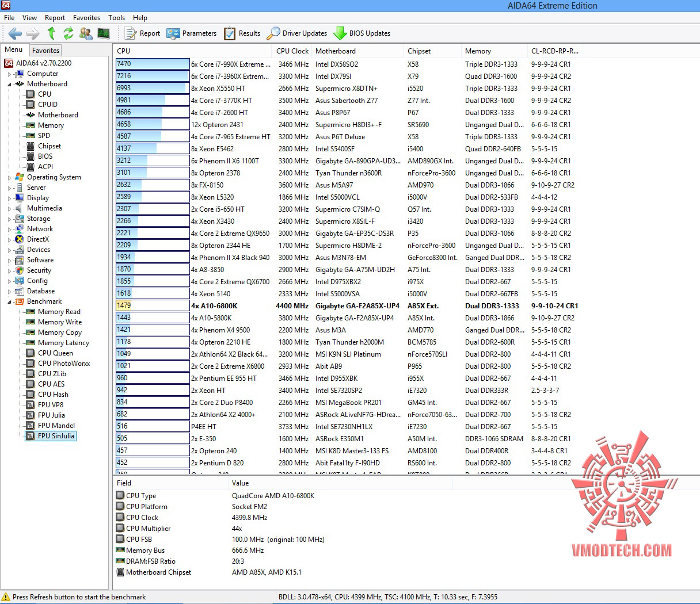The image size is (700, 604).
Task: Open the Help menu
Action: coord(140,18)
